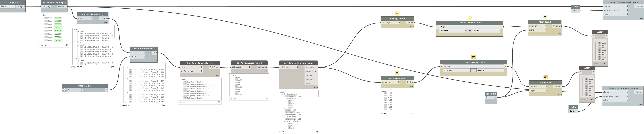Open Length dropdown in Convert node after Rectangle.Width
The height and width of the screenshot is (134, 644).
point(469,27)
